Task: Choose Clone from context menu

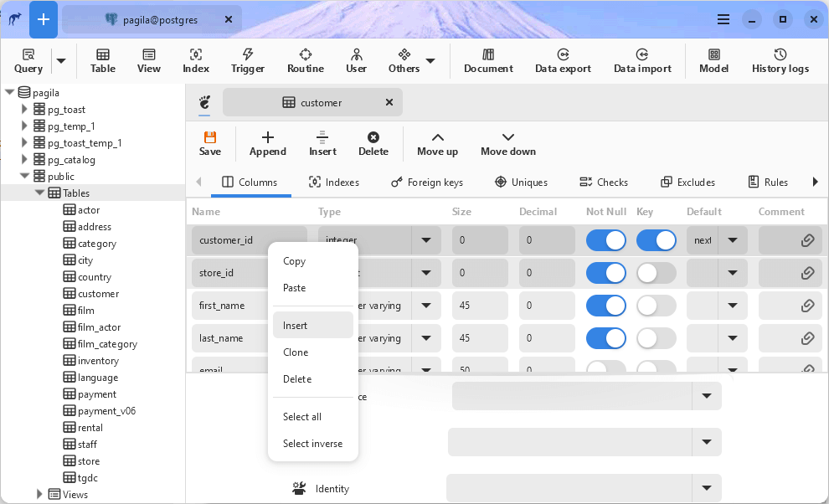Action: click(296, 352)
